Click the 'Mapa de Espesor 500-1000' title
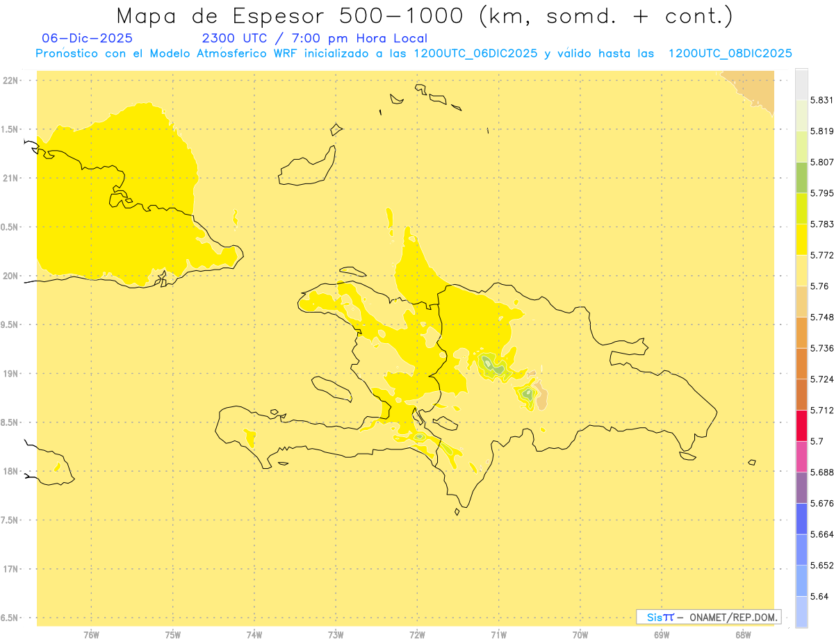 (425, 16)
